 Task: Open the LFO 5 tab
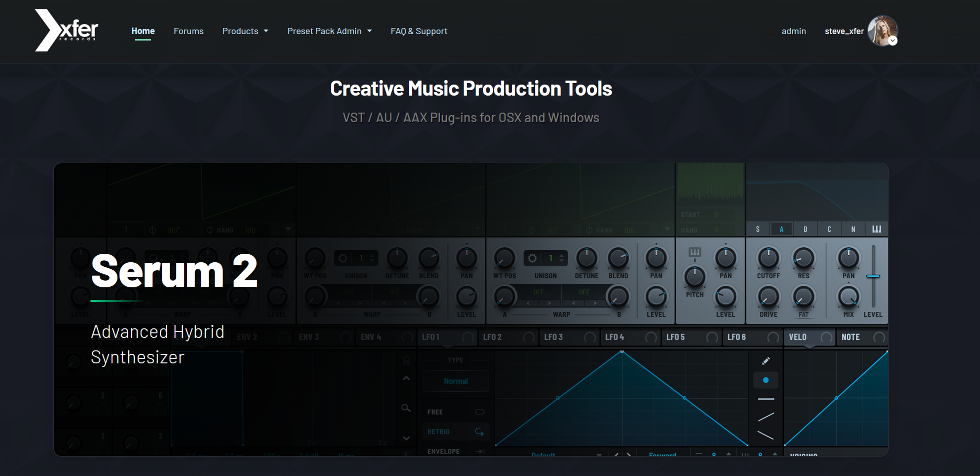(x=691, y=337)
